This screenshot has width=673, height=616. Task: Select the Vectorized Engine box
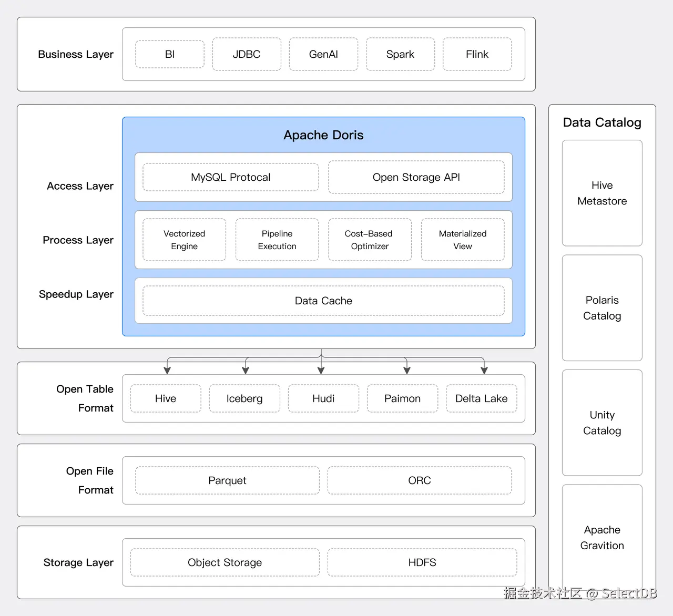pos(184,240)
